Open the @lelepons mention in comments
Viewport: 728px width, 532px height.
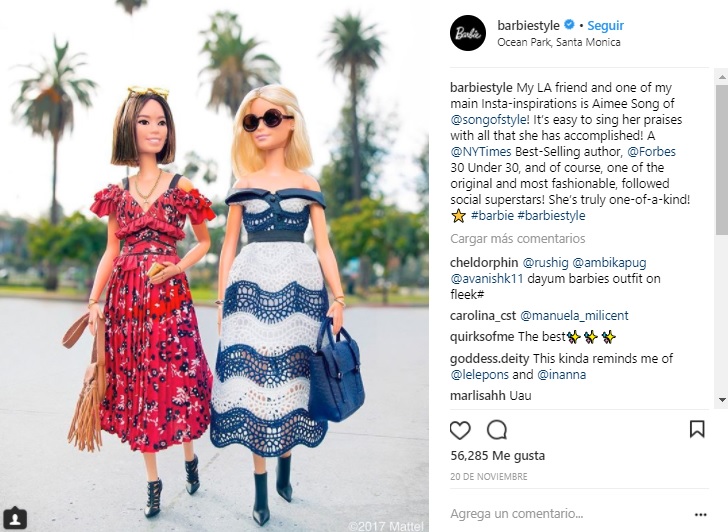click(479, 375)
